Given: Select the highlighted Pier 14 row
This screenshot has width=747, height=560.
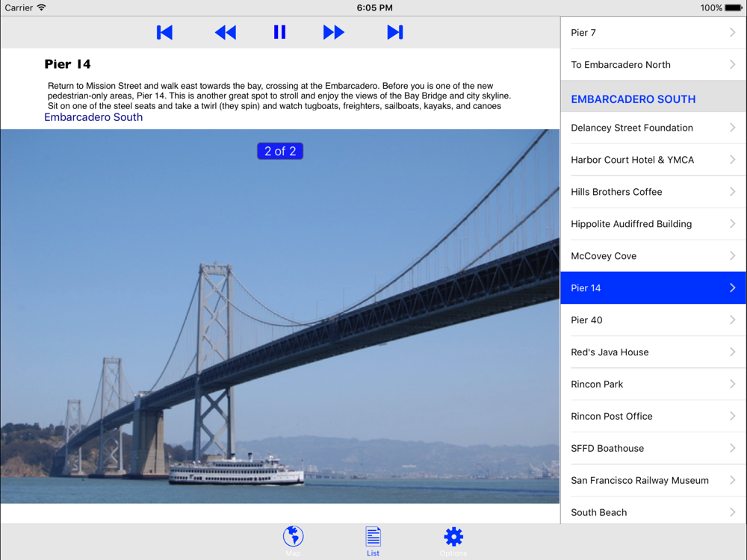Looking at the screenshot, I should [x=642, y=288].
